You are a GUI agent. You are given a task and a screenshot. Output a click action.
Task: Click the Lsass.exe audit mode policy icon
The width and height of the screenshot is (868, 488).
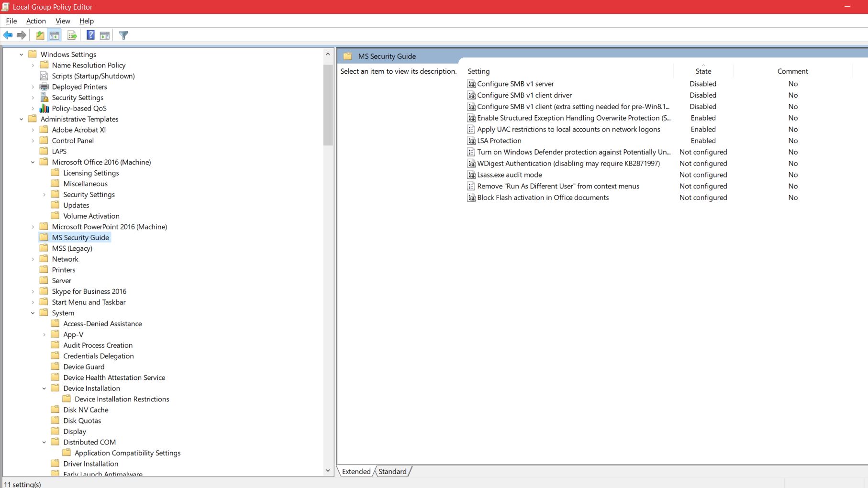pos(471,175)
